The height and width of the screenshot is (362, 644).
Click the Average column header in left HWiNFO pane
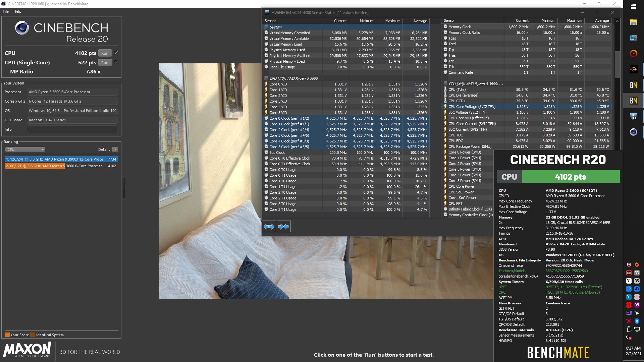[416, 21]
